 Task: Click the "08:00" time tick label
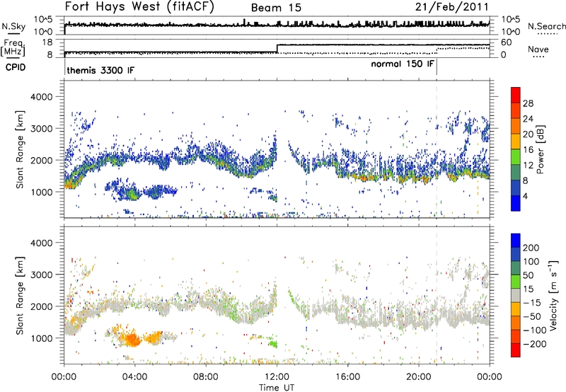pyautogui.click(x=206, y=377)
